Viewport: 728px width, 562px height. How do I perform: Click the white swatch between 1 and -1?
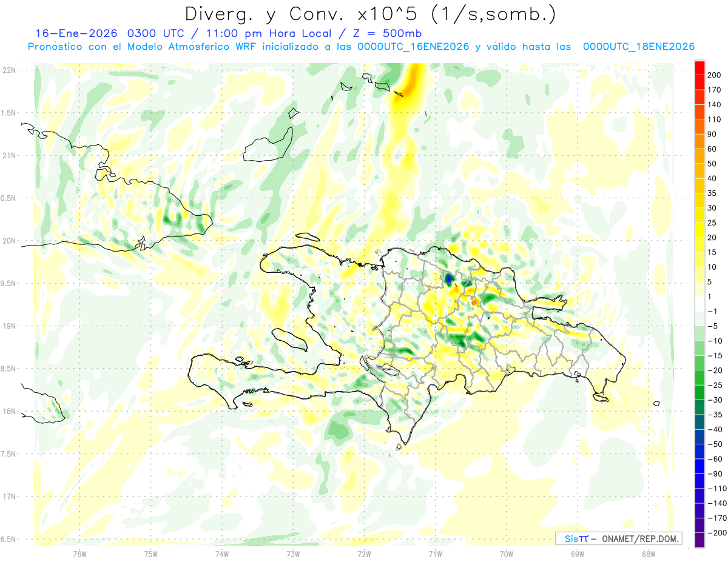coord(699,304)
